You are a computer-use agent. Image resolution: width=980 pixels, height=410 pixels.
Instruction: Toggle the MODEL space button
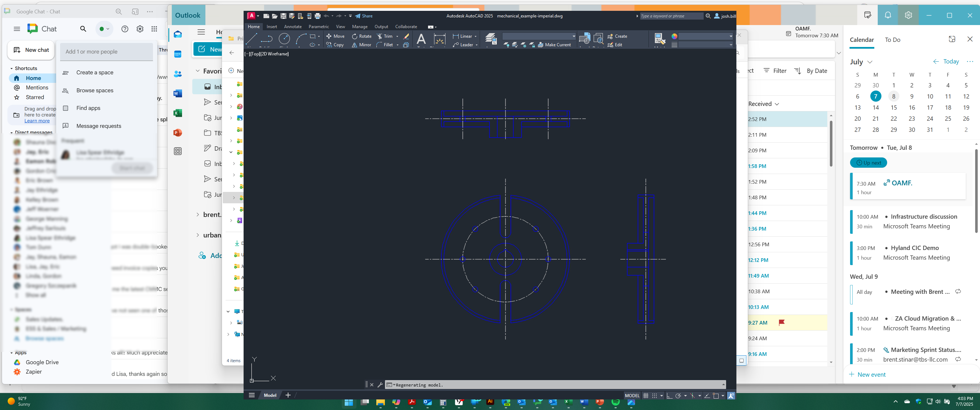click(x=632, y=395)
